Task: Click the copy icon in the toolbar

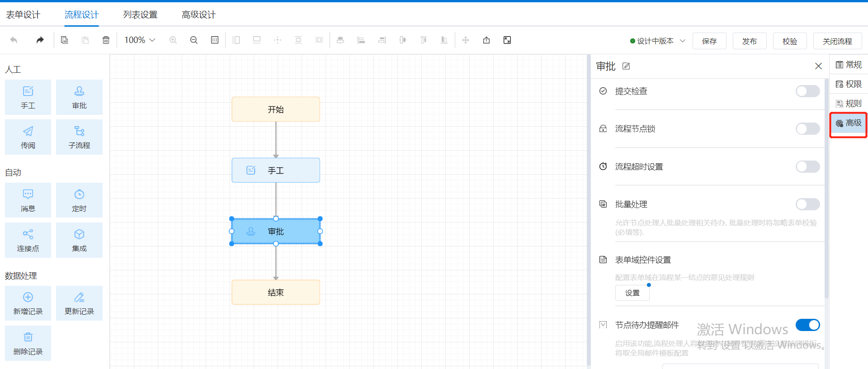Action: click(x=65, y=40)
